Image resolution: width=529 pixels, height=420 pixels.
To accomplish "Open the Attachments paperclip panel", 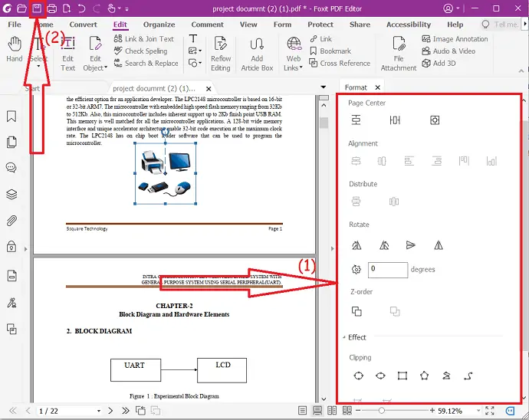I will coord(11,221).
